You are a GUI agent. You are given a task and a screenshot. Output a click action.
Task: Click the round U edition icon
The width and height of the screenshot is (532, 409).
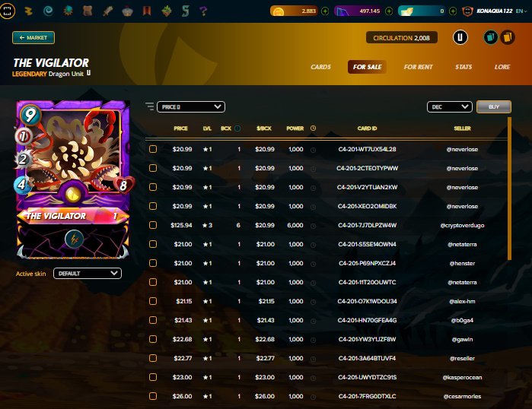pyautogui.click(x=460, y=37)
